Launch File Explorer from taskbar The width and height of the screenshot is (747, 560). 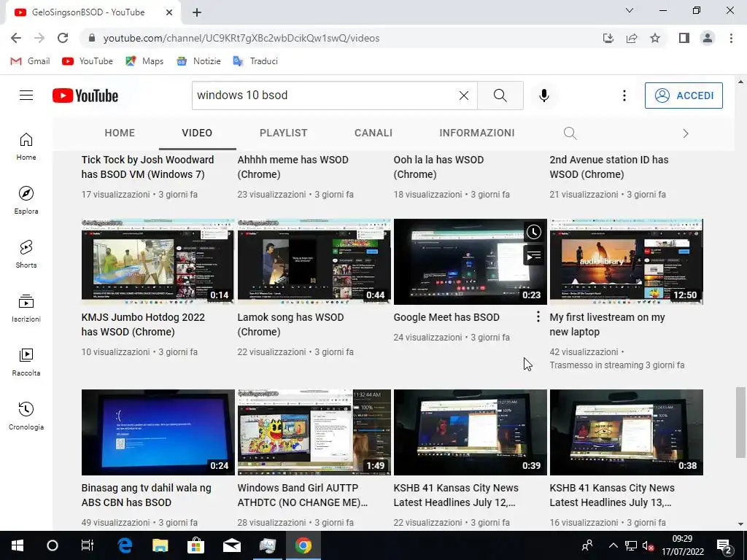click(x=160, y=545)
